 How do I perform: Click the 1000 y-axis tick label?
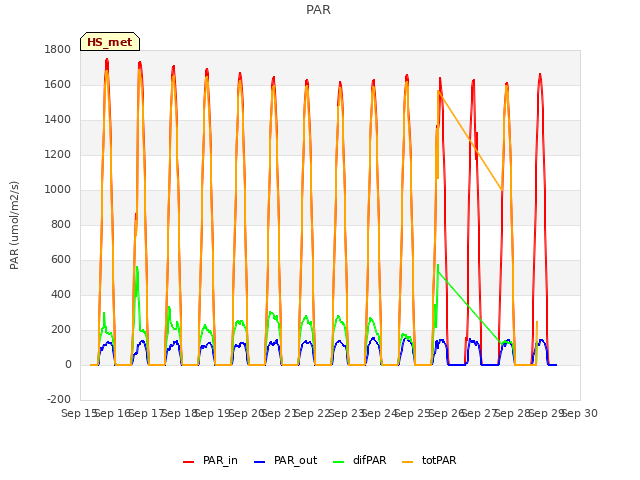click(x=58, y=189)
